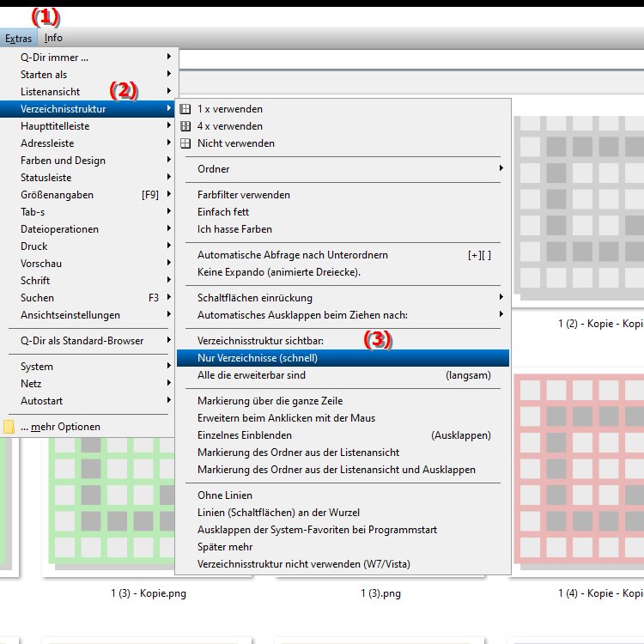Screen dimensions: 644x644
Task: Toggle 'Markierung des Ordner aus der Listenansicht'
Action: (x=343, y=453)
